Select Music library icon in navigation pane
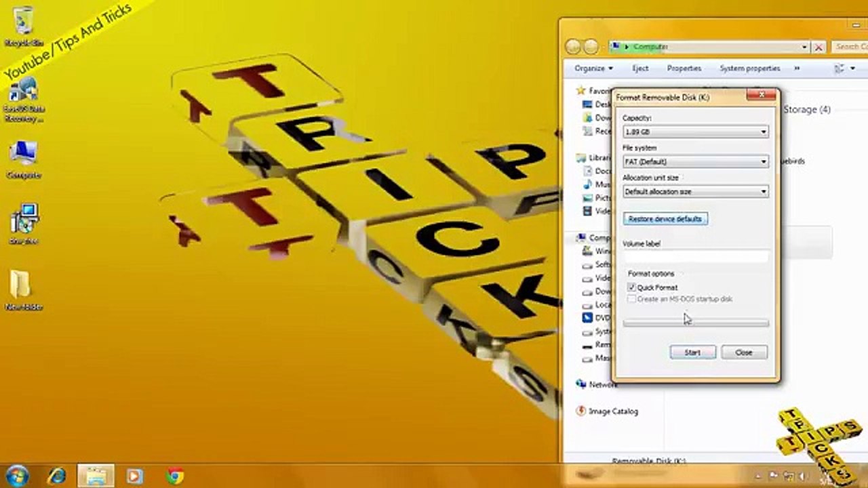The image size is (868, 488). [587, 184]
